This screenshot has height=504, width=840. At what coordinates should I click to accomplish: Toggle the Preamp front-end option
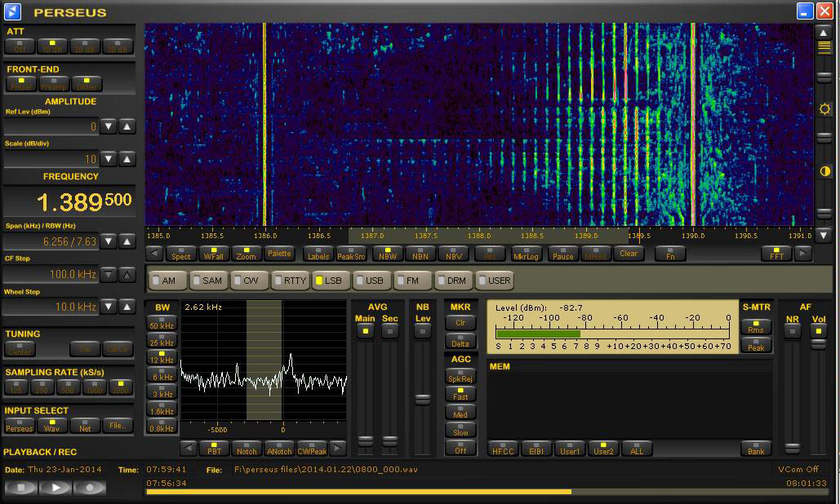pyautogui.click(x=54, y=84)
